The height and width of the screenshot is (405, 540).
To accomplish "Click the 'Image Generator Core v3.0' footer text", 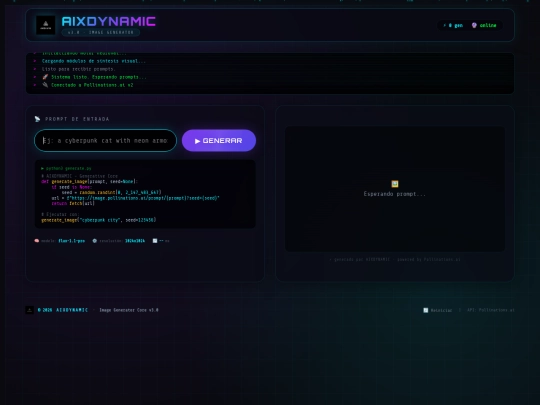I will coord(129,310).
